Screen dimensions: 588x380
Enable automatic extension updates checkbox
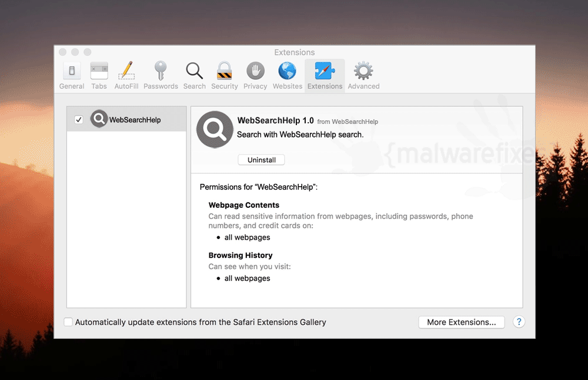coord(68,322)
